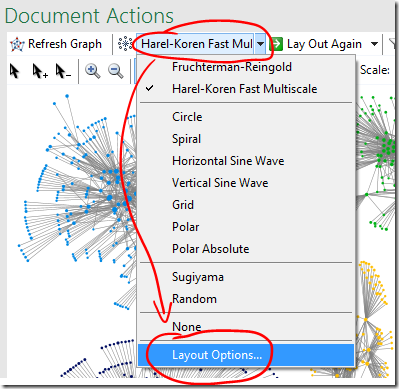Select the Polar Absolute layout
This screenshot has height=389, width=399.
click(246, 249)
